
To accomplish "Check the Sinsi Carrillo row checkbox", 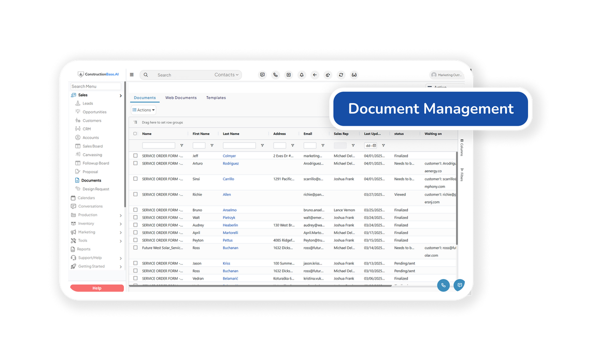I will point(135,179).
